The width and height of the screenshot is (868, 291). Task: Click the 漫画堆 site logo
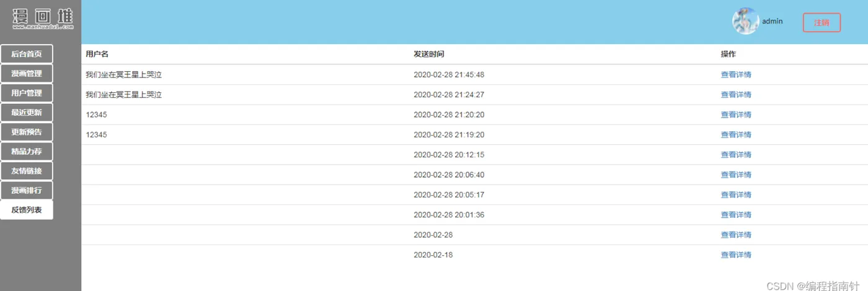42,19
